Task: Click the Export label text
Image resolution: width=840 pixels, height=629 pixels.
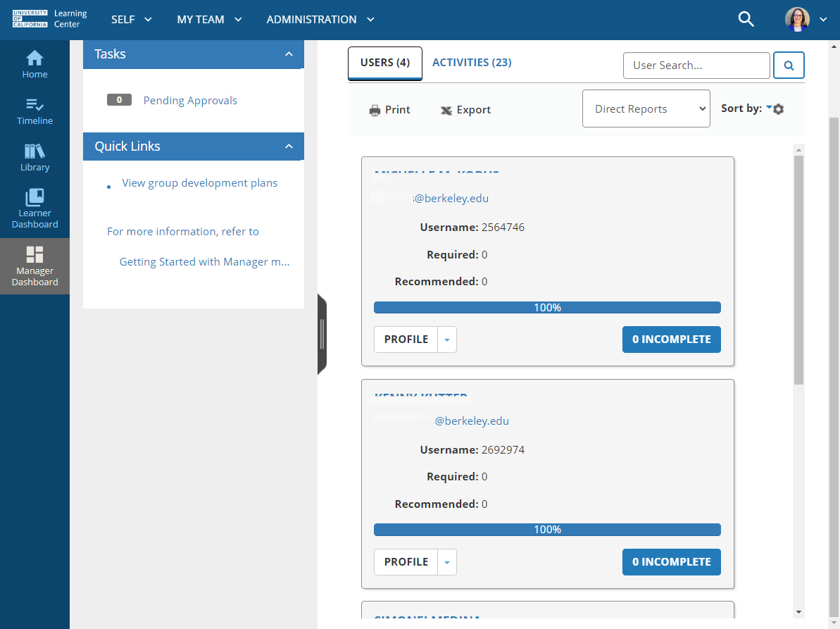Action: click(474, 110)
